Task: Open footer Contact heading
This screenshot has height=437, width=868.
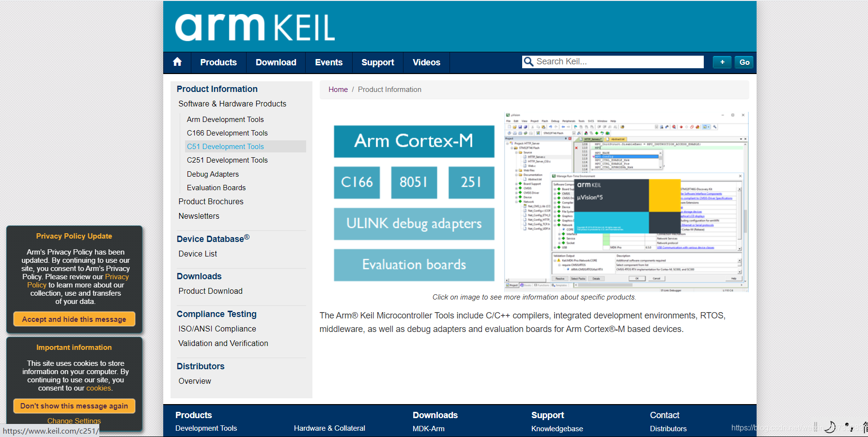Action: [665, 415]
